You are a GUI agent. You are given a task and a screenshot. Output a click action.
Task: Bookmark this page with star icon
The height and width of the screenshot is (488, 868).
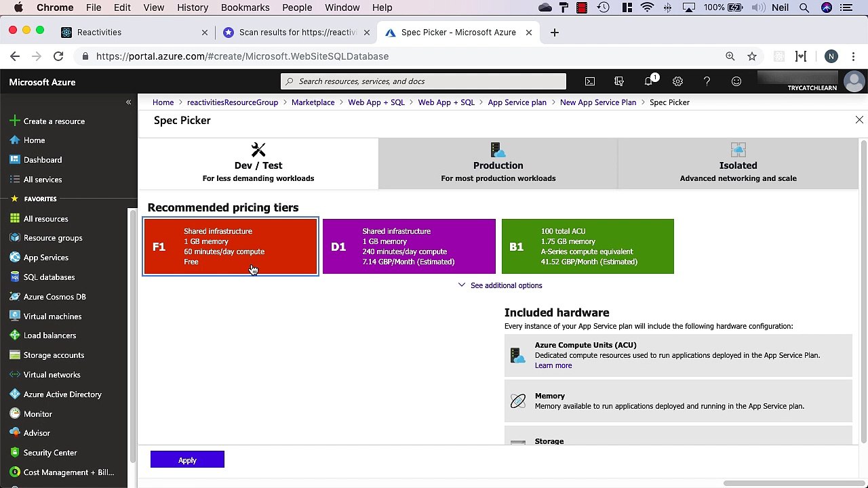pos(751,57)
